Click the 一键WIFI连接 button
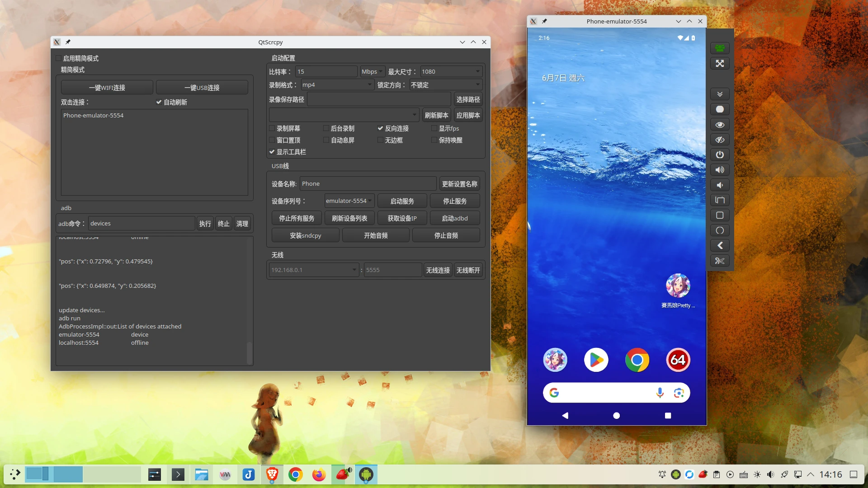This screenshot has height=488, width=868. pyautogui.click(x=107, y=87)
